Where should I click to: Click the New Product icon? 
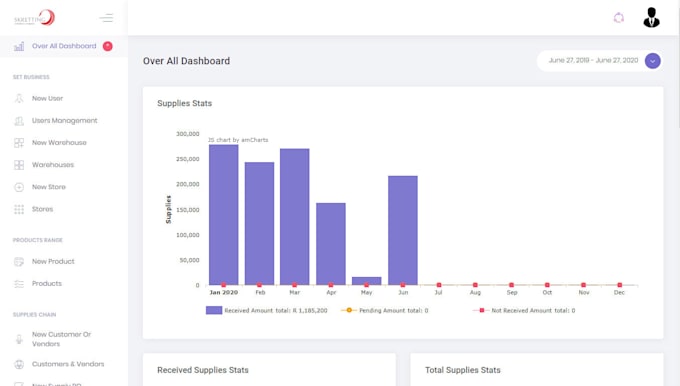click(19, 262)
